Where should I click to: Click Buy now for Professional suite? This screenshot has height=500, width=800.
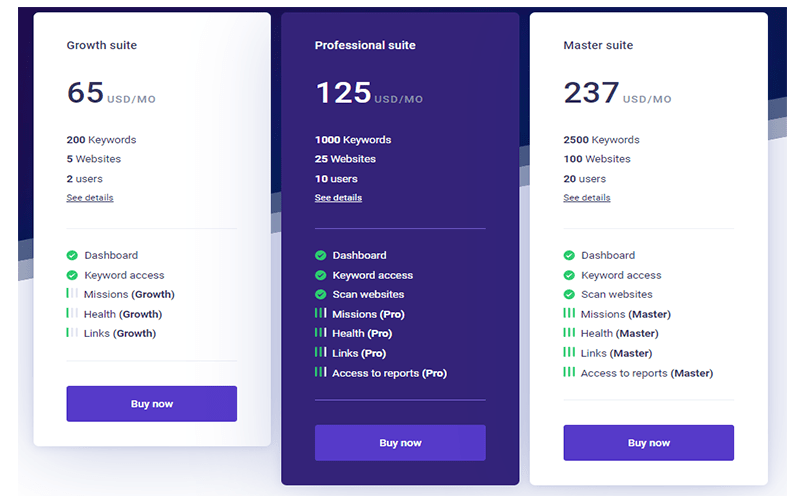click(400, 443)
